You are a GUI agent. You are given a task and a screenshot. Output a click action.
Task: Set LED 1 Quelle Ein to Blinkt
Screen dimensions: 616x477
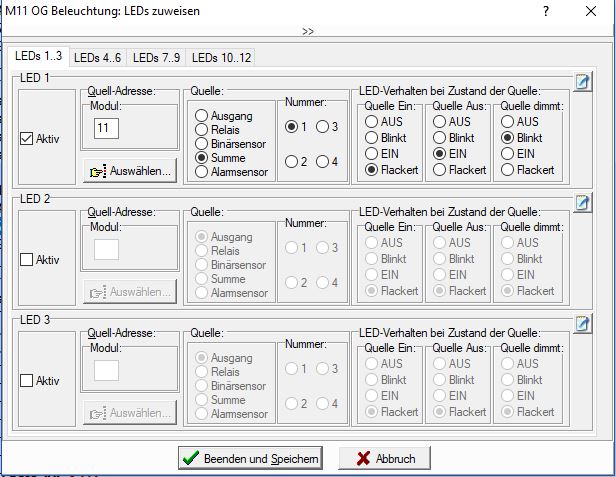coord(373,138)
